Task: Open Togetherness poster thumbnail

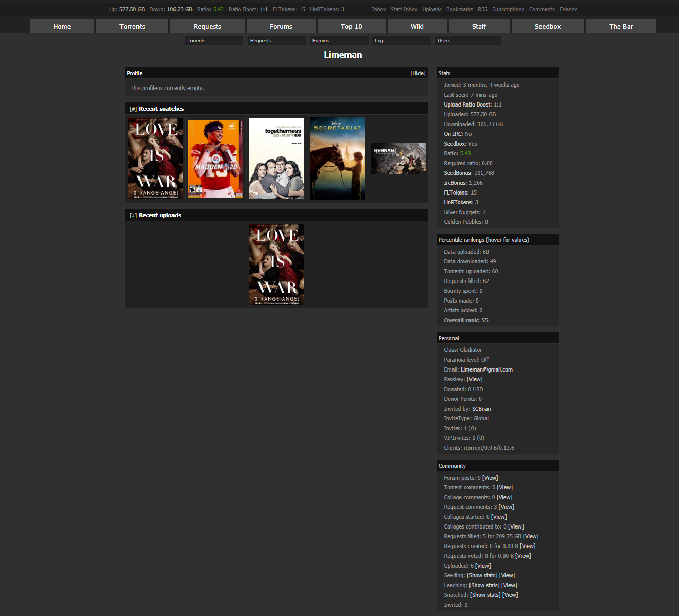Action: point(276,159)
